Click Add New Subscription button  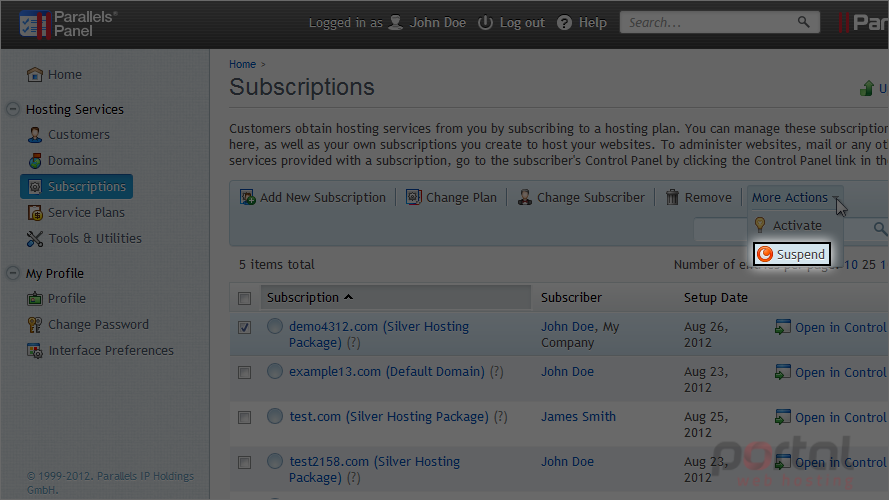312,197
